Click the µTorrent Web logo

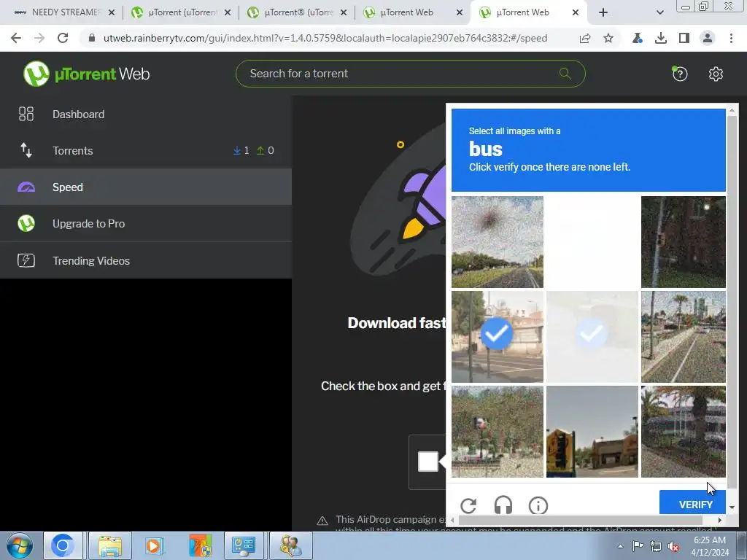click(x=86, y=74)
